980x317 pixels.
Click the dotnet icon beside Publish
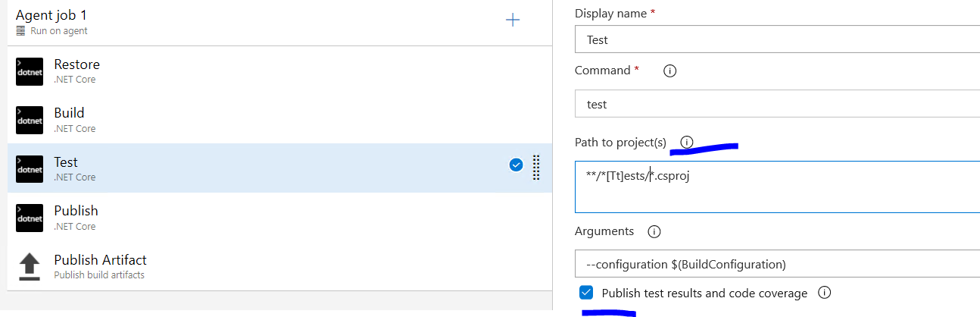pyautogui.click(x=30, y=218)
